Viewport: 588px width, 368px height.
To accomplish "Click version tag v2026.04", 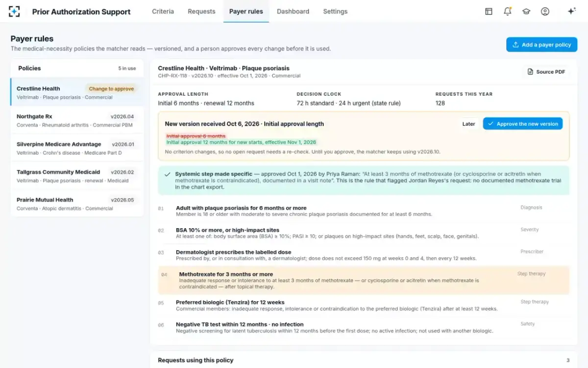I will pos(122,117).
